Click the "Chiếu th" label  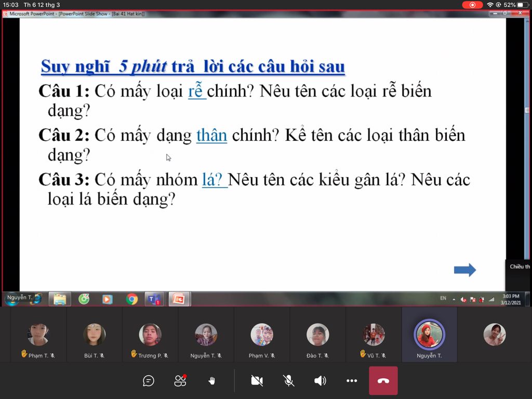tap(520, 267)
